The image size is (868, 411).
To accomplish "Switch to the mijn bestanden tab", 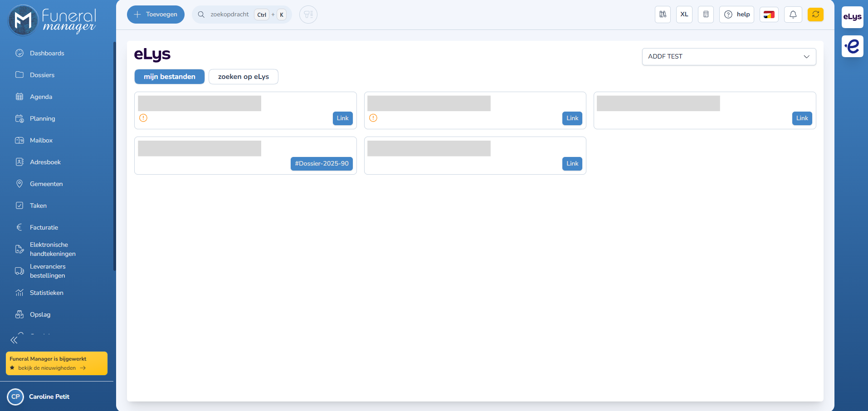I will tap(170, 77).
